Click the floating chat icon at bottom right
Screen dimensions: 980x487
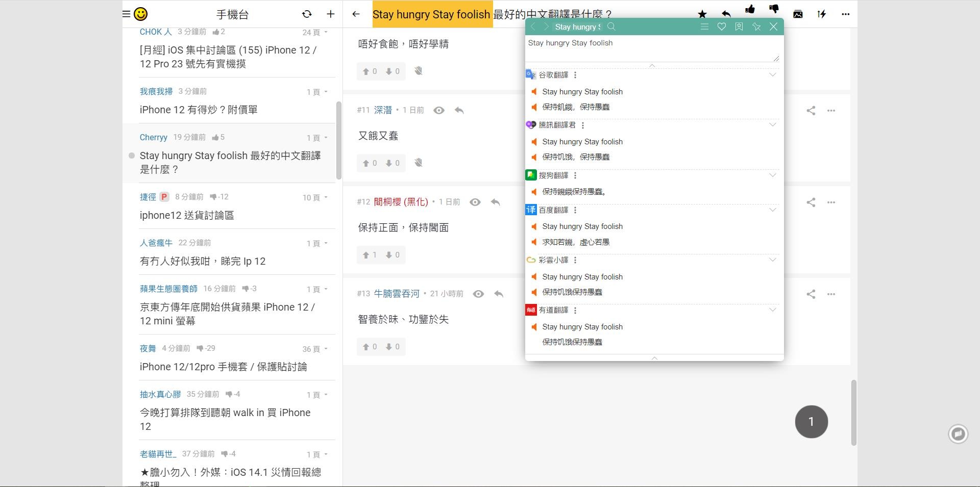[958, 434]
